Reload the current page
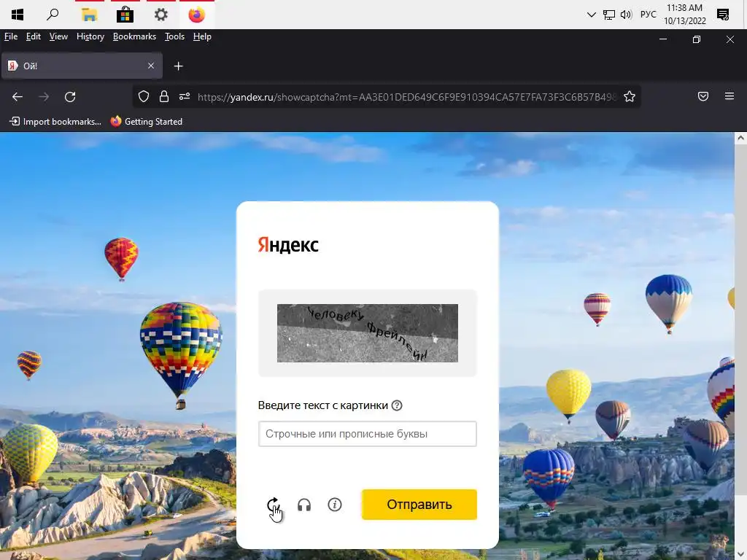747x560 pixels. (x=70, y=97)
